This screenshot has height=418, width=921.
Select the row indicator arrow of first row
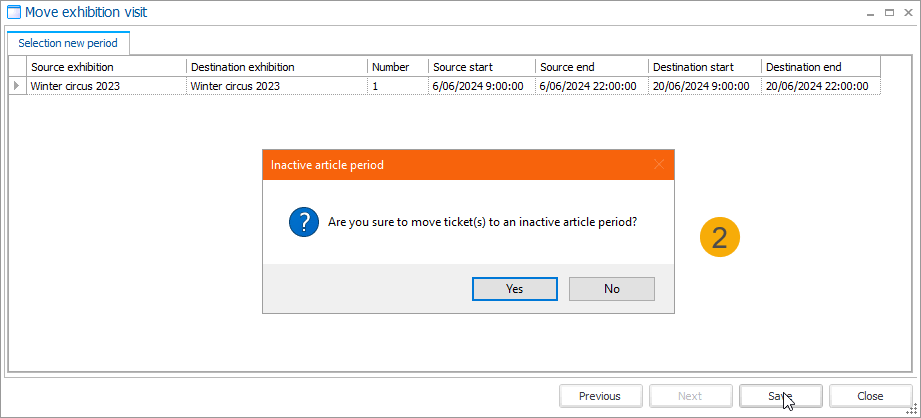click(x=16, y=86)
